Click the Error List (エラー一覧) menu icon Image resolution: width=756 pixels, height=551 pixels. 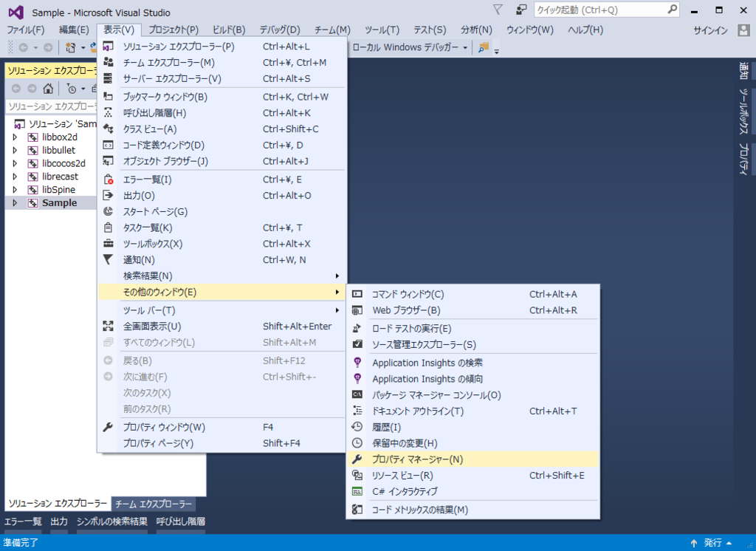pos(108,179)
